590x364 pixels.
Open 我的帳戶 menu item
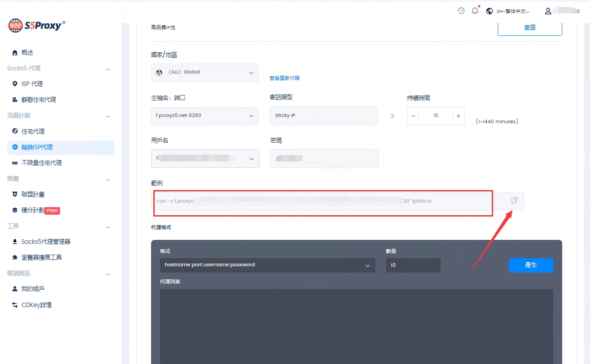[33, 289]
